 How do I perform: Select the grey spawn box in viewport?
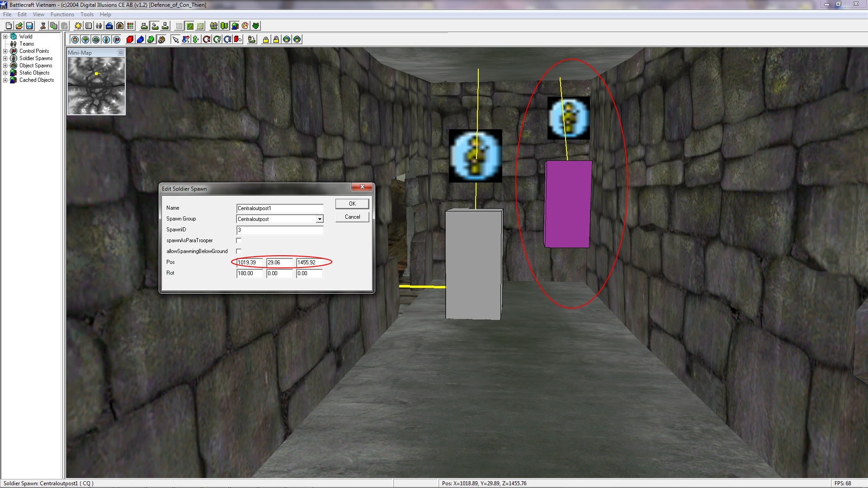pos(474,264)
